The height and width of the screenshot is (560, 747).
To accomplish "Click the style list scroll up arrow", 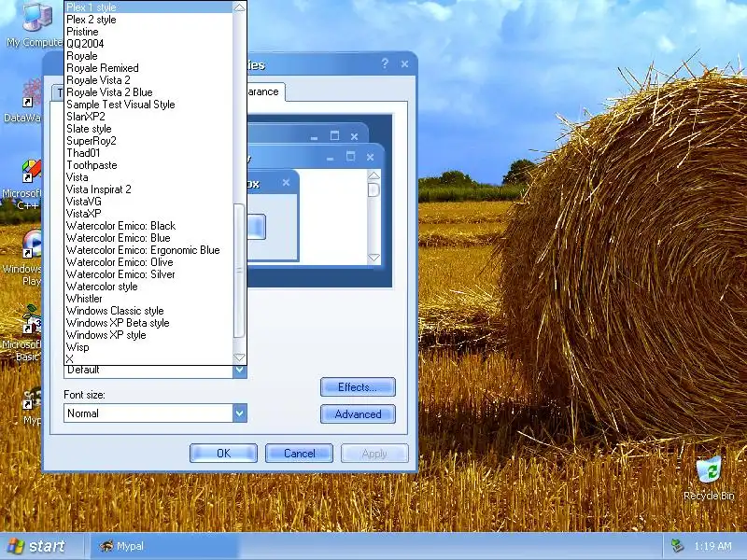I will pos(239,7).
